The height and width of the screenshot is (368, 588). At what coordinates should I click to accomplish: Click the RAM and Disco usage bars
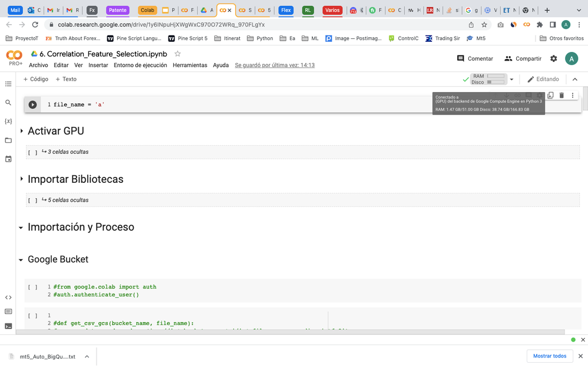[x=488, y=79]
